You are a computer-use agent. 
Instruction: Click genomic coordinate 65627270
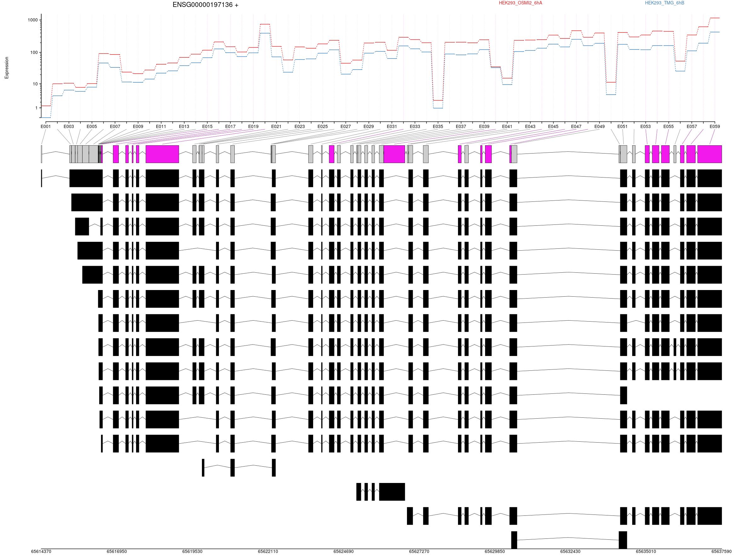click(419, 552)
